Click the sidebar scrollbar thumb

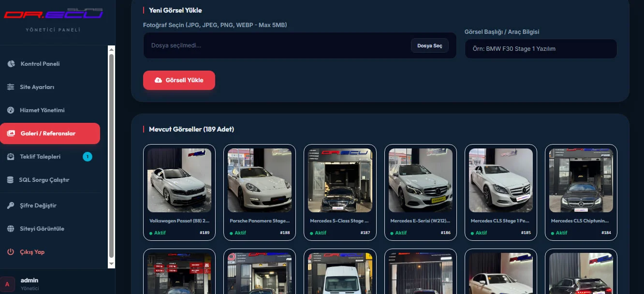[x=111, y=156]
